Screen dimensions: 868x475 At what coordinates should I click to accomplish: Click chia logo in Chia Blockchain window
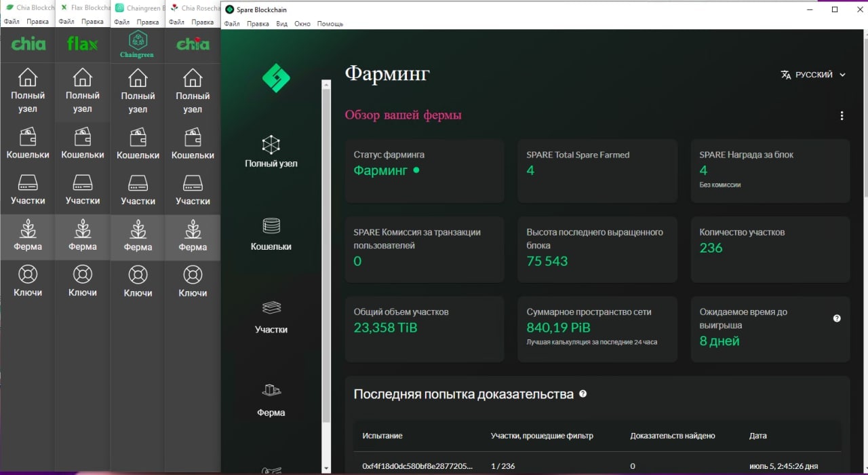(x=28, y=44)
